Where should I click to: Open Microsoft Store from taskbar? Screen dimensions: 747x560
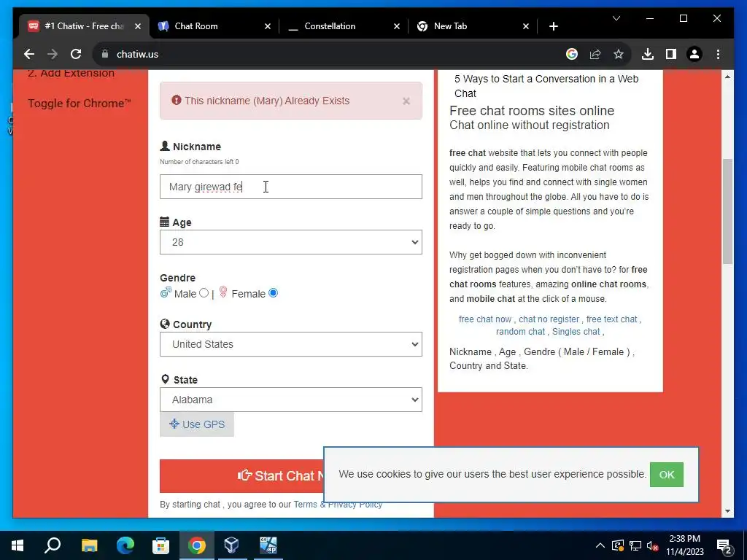pos(160,545)
